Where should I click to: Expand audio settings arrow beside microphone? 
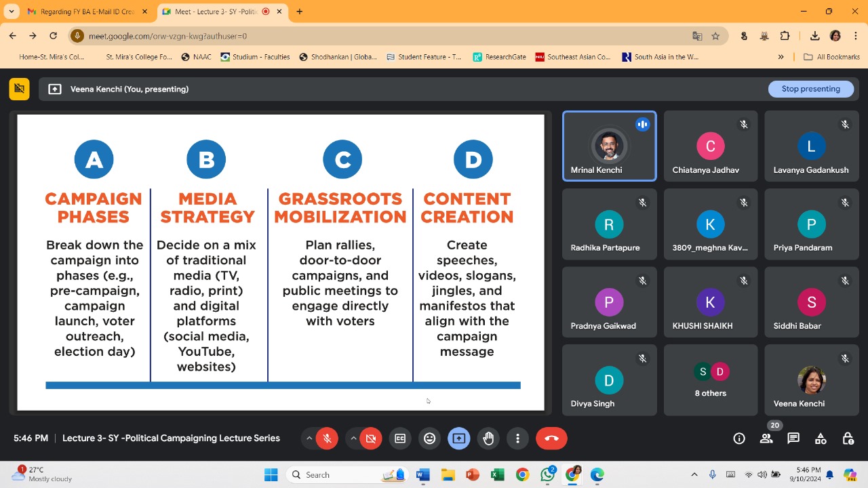(x=309, y=439)
